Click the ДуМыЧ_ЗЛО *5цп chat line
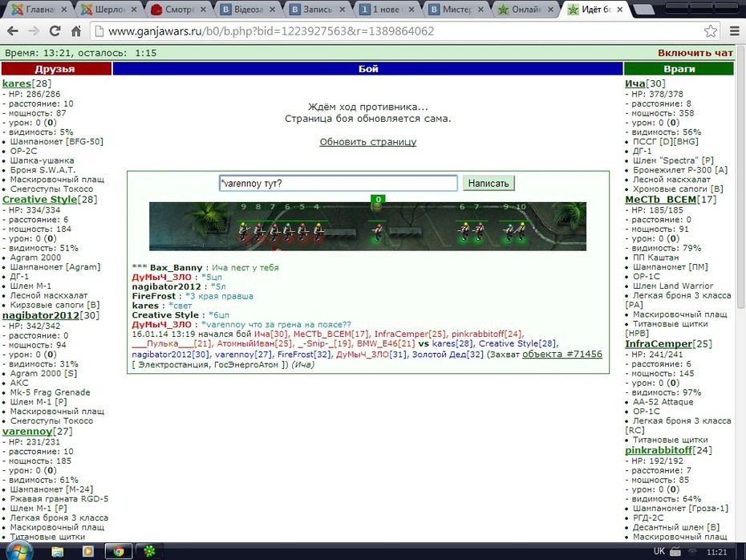 177,277
